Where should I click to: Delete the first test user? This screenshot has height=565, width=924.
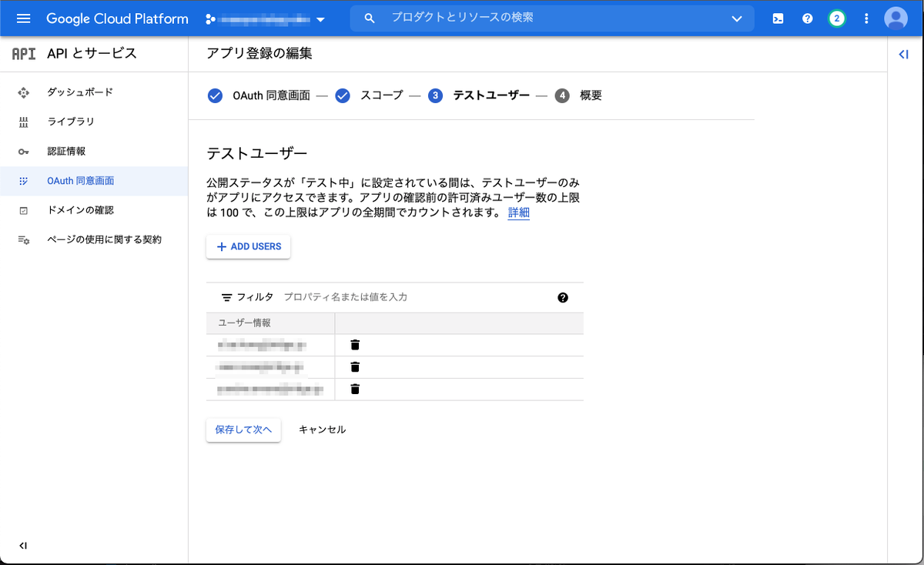355,345
